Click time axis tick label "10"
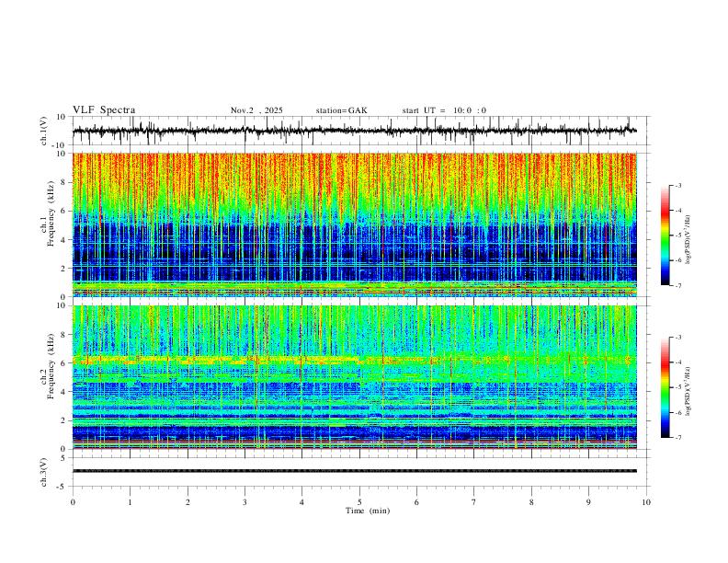The height and width of the screenshot is (563, 728). tap(646, 502)
